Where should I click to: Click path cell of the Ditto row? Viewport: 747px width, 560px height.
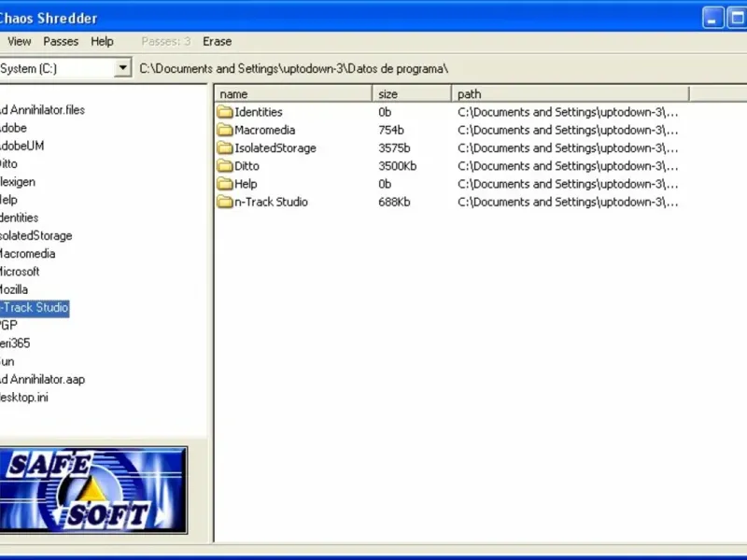tap(568, 166)
